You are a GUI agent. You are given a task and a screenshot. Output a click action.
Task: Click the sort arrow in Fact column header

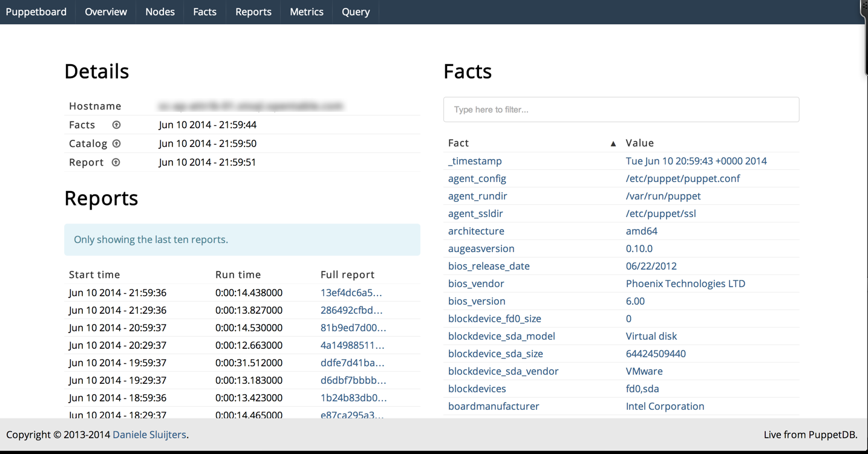613,143
